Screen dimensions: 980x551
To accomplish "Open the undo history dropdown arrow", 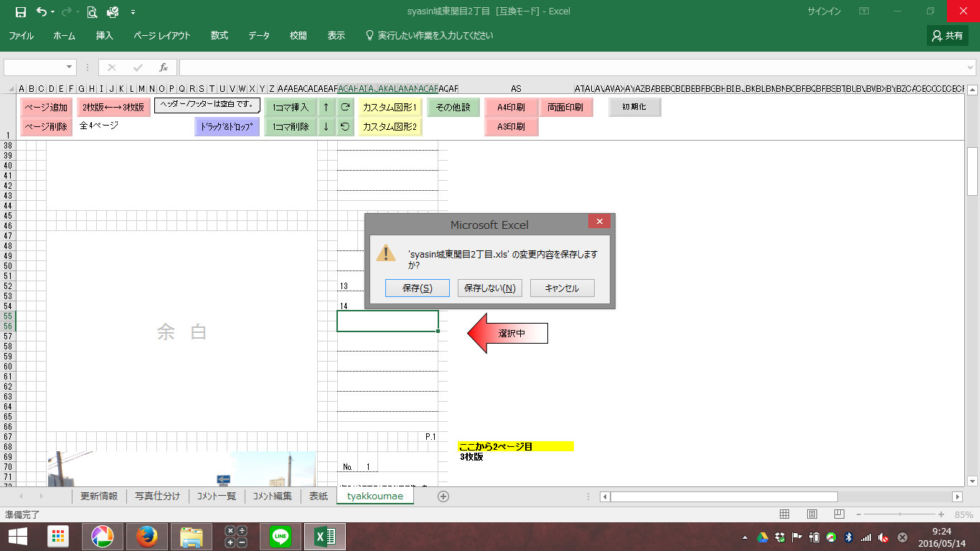I will click(x=53, y=12).
